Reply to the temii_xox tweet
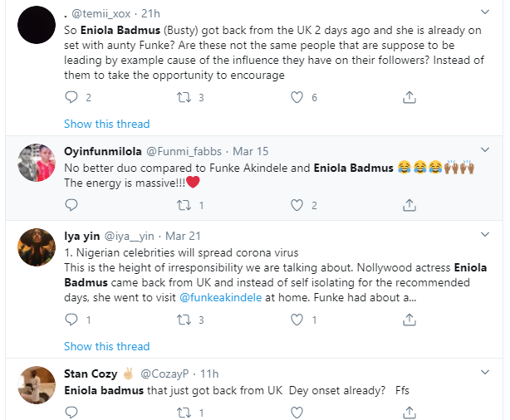Screen dimensions: 510x420 click(x=71, y=98)
